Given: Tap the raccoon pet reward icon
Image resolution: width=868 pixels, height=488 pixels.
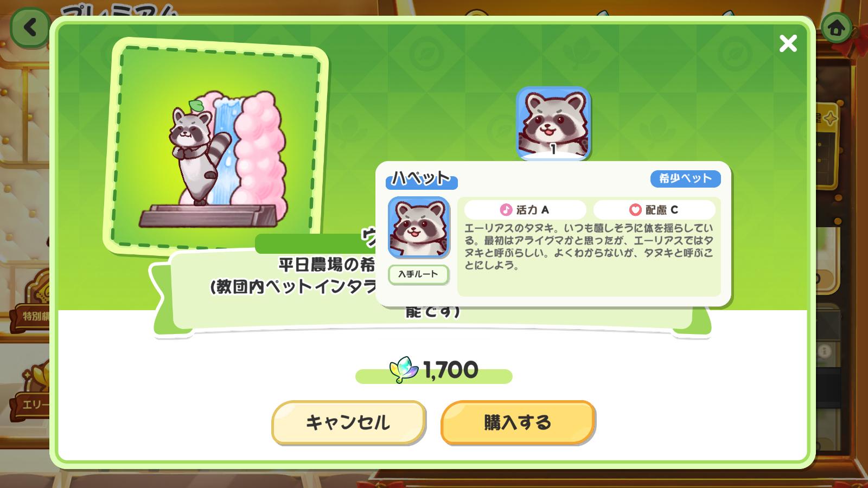Looking at the screenshot, I should 553,124.
